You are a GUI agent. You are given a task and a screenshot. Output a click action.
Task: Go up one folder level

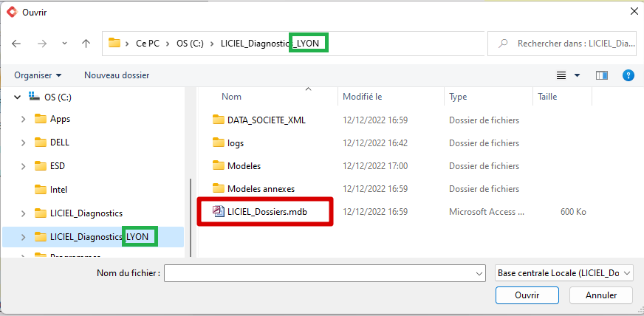pos(86,44)
